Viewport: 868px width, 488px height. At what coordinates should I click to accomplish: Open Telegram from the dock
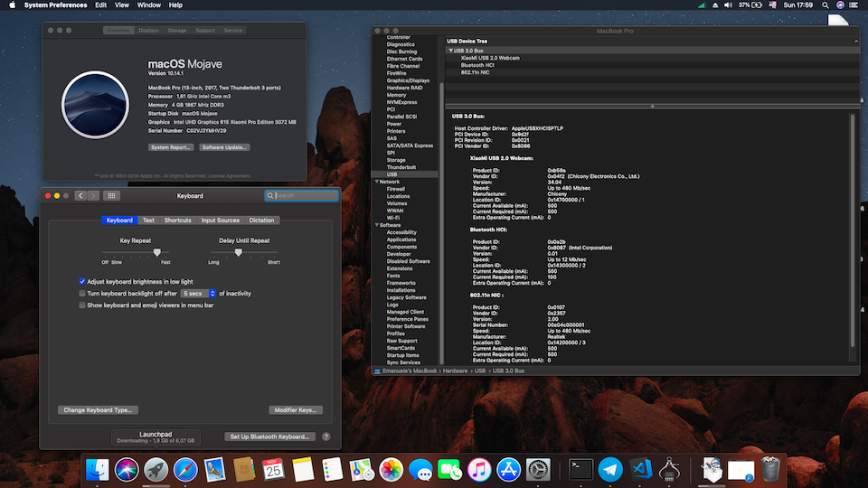(x=610, y=469)
